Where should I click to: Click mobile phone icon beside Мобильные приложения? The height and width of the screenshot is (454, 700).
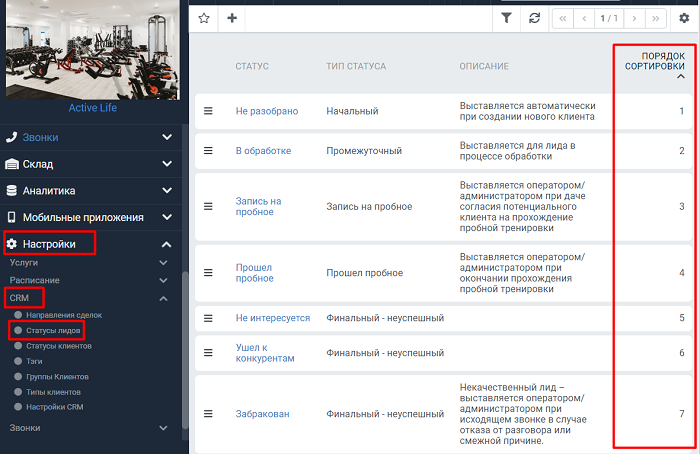(12, 217)
